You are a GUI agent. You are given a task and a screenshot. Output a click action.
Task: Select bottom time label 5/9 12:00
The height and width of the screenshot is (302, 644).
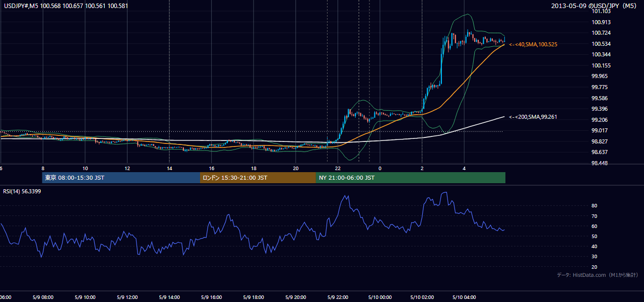coord(127,297)
